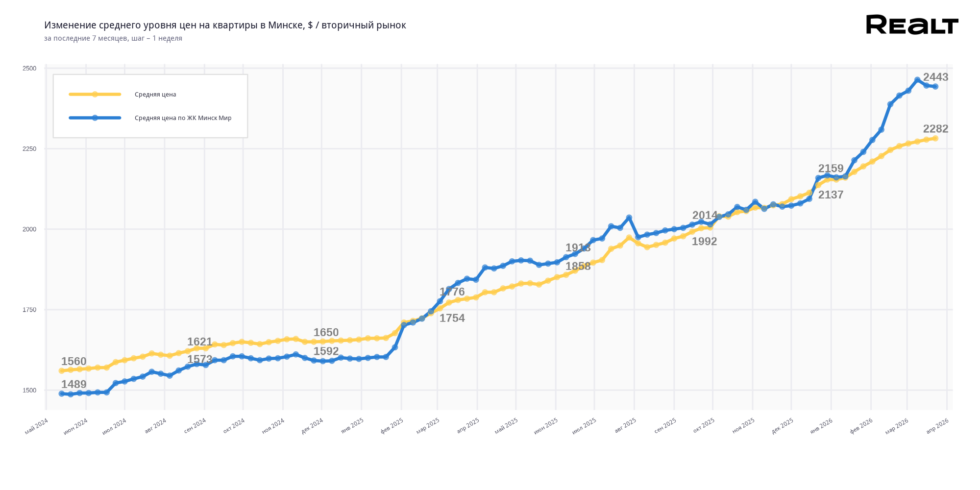Click the 1992 data label
Viewport: 980px width, 490px height.
(704, 242)
